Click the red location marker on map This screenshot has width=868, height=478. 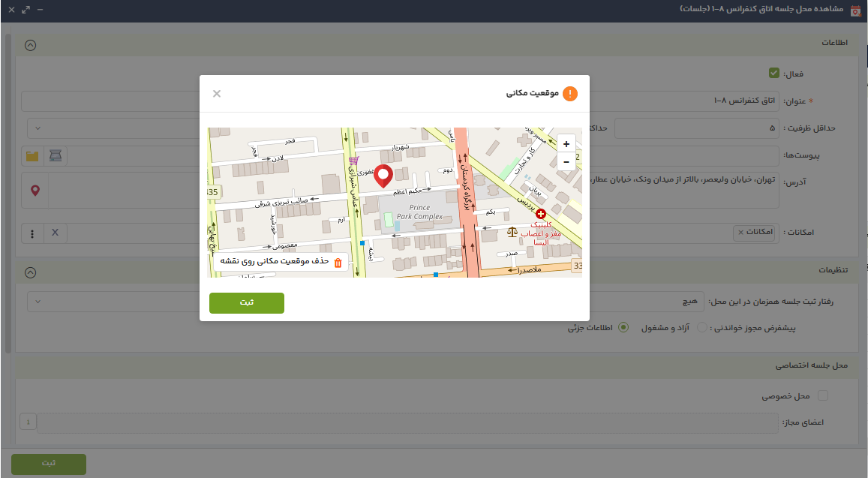pyautogui.click(x=383, y=176)
